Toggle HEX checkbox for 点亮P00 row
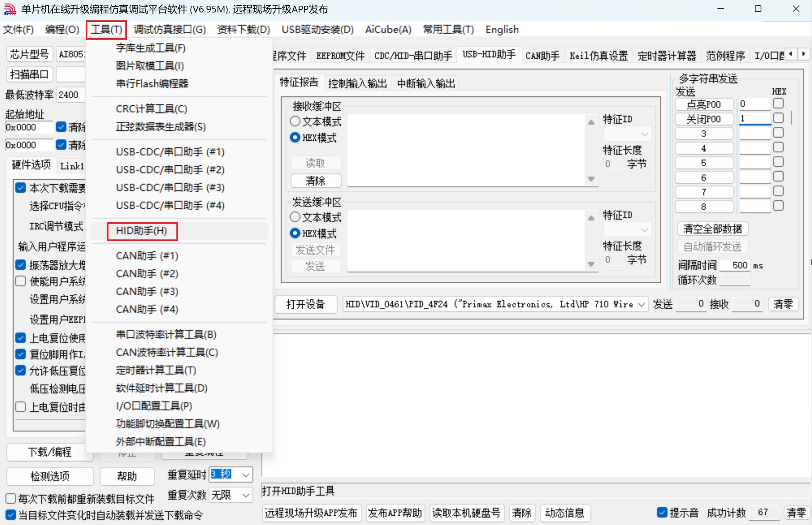Viewport: 812px width, 525px height. coord(778,104)
